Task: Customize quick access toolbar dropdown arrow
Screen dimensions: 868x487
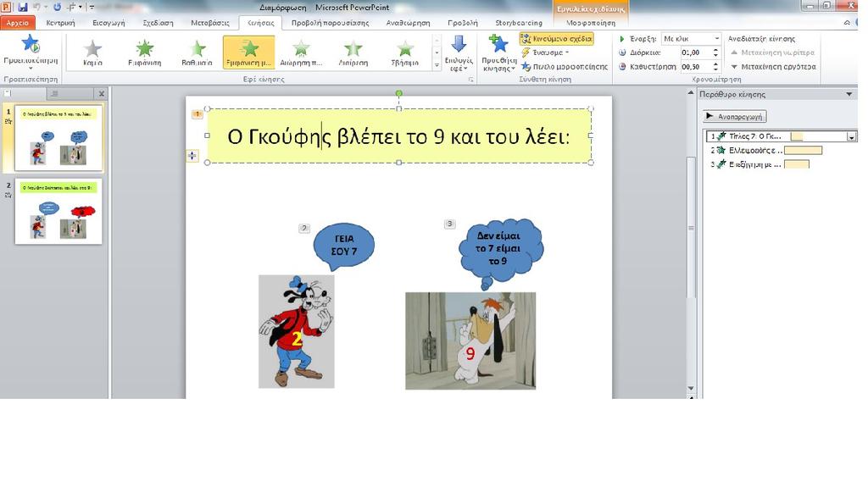Action: [x=92, y=8]
